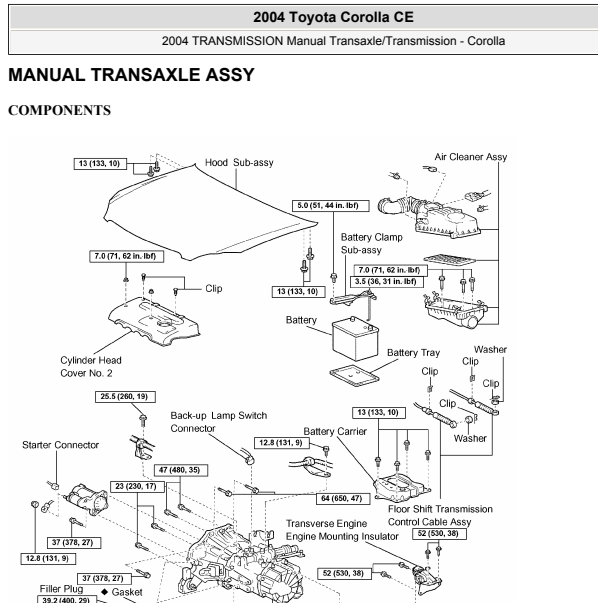Image resolution: width=598 pixels, height=603 pixels.
Task: Click the "Transverse Engine Engine Mounting Insulator" label
Action: click(342, 530)
